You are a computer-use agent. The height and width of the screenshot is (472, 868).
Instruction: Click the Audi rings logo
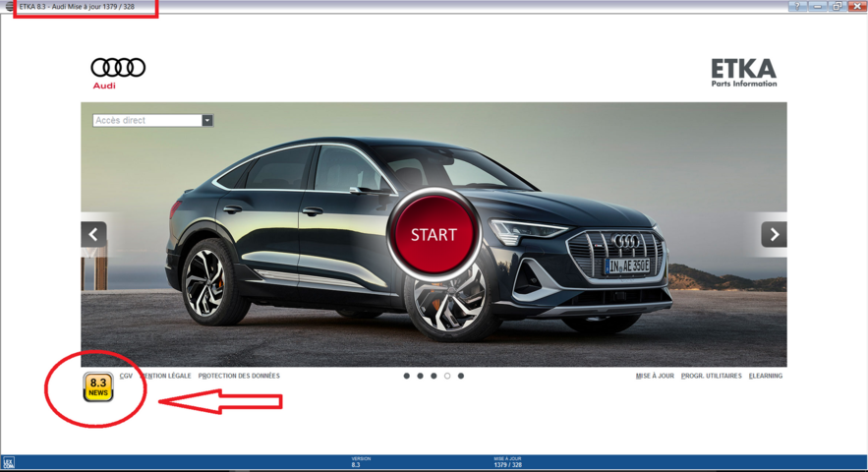point(118,73)
